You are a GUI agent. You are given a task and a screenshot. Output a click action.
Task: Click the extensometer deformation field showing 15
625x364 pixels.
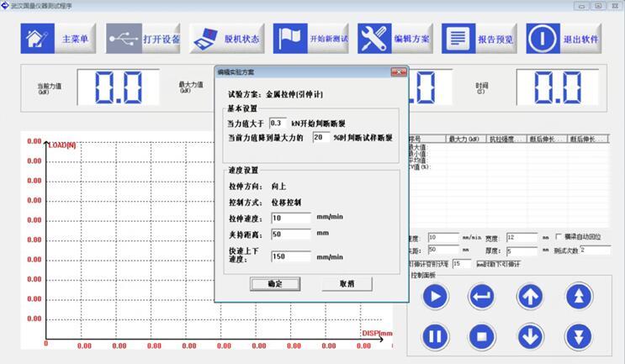(462, 264)
